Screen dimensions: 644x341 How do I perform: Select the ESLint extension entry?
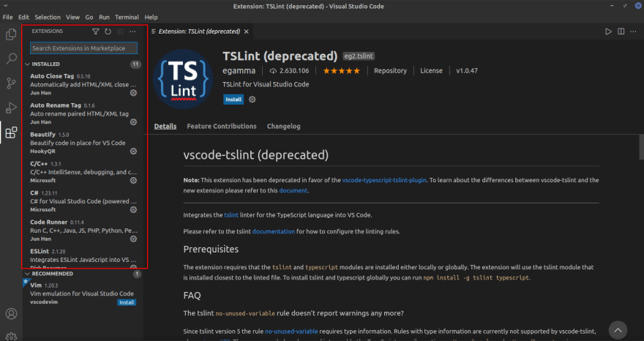tap(83, 258)
